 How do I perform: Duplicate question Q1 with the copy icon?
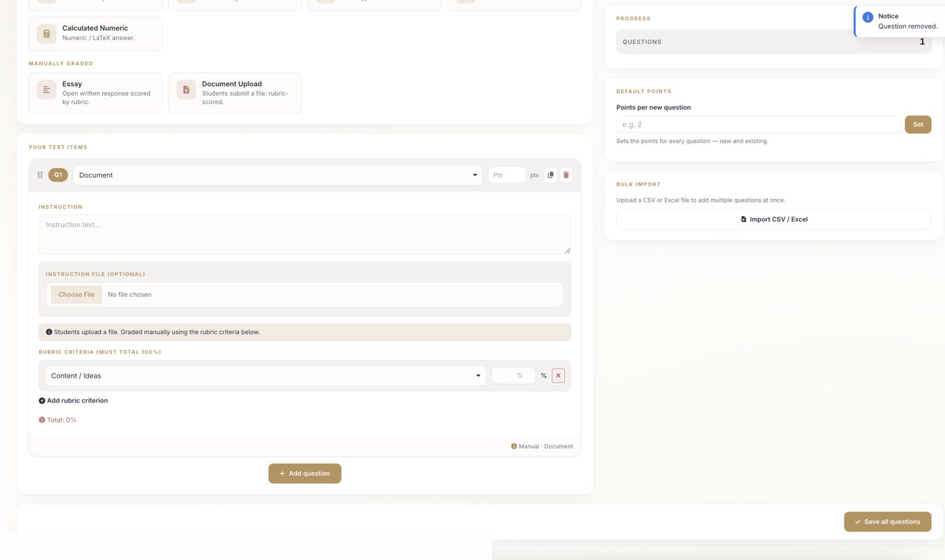click(551, 175)
